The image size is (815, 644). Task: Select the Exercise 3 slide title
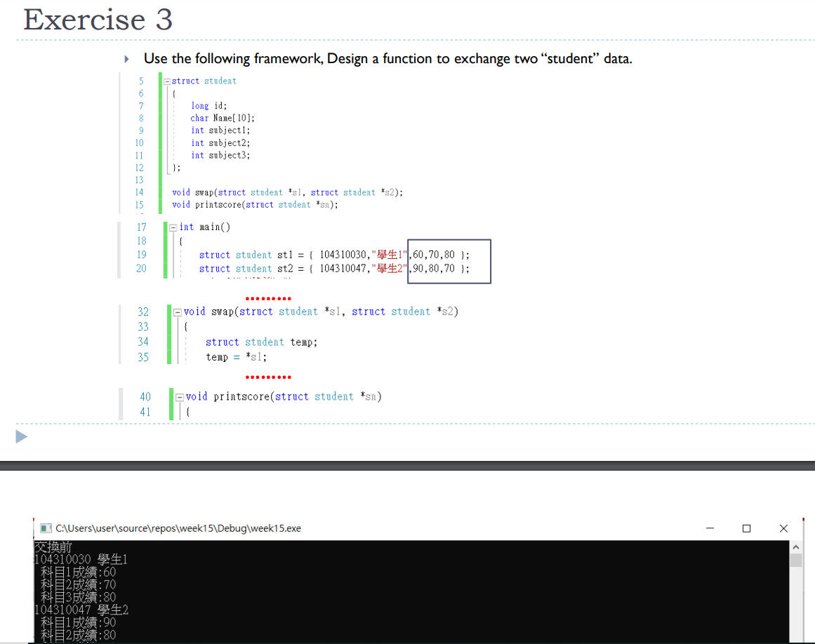point(98,20)
